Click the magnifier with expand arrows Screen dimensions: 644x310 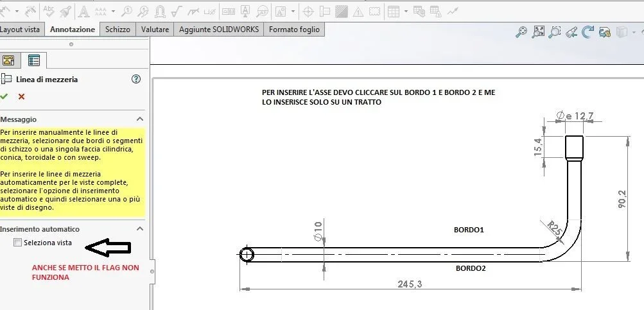coord(537,32)
